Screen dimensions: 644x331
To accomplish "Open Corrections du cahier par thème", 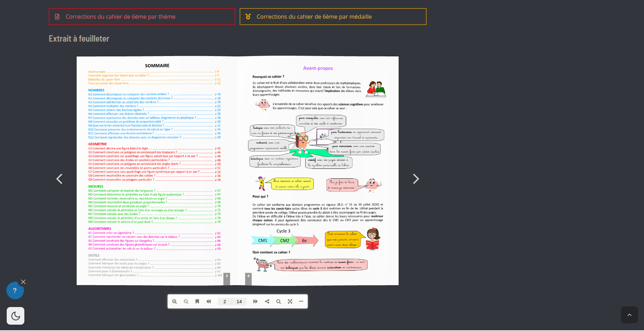I will (x=142, y=17).
